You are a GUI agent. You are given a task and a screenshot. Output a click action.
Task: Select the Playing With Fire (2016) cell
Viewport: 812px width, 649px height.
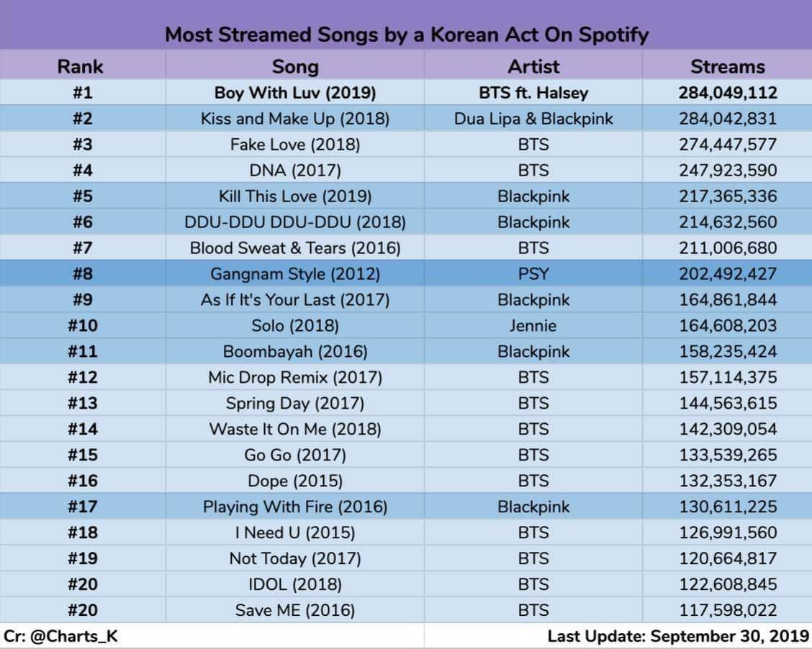(x=295, y=507)
